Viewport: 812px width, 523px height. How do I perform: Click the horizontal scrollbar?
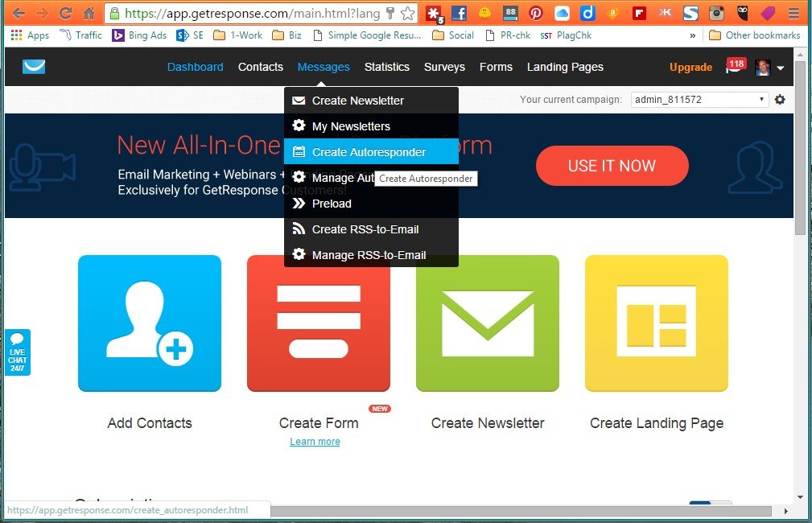[x=521, y=511]
